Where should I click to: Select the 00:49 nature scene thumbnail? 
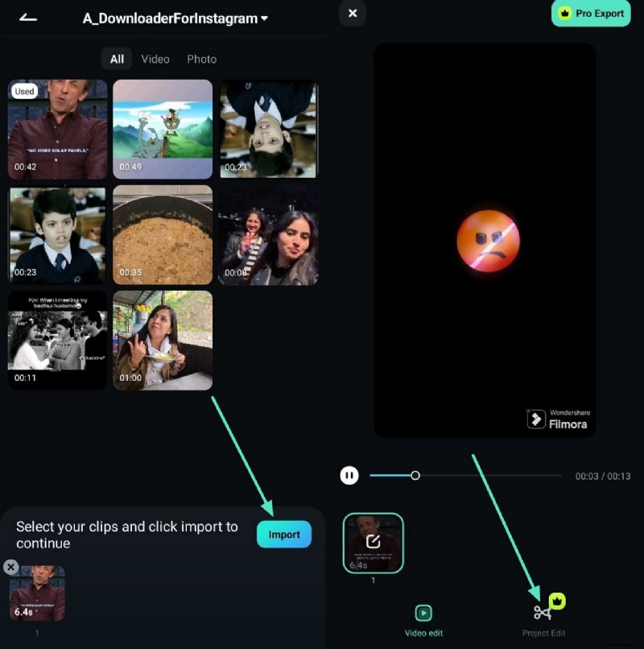click(162, 129)
